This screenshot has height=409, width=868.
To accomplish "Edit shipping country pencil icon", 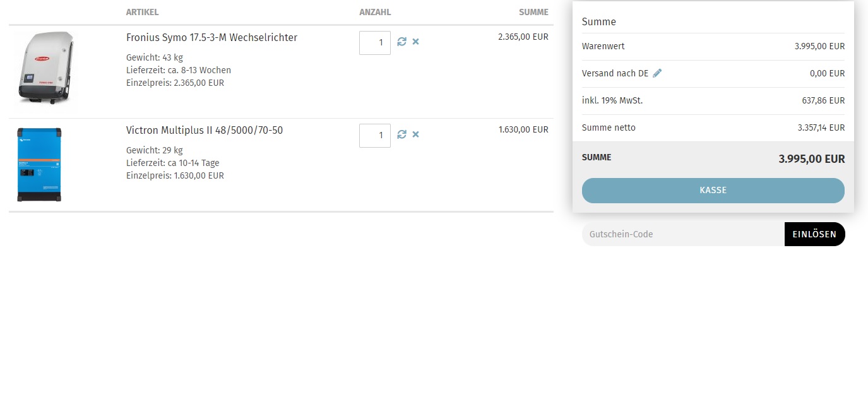I will 657,73.
